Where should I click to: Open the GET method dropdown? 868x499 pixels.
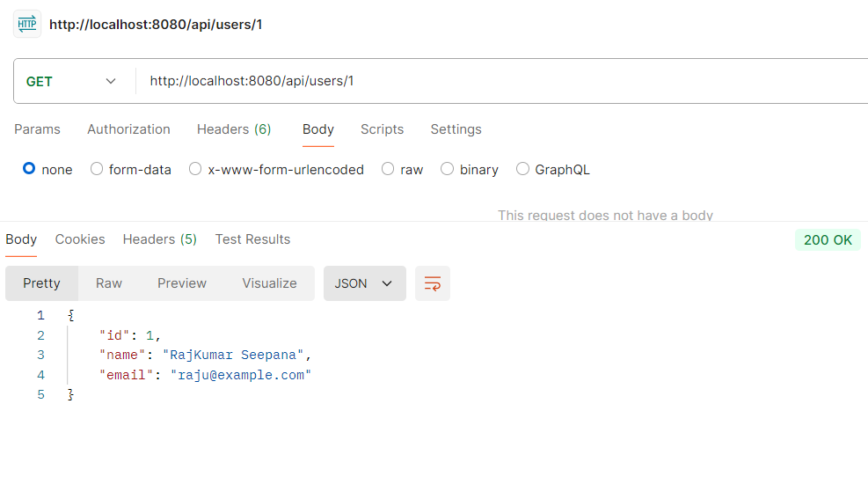(x=72, y=82)
